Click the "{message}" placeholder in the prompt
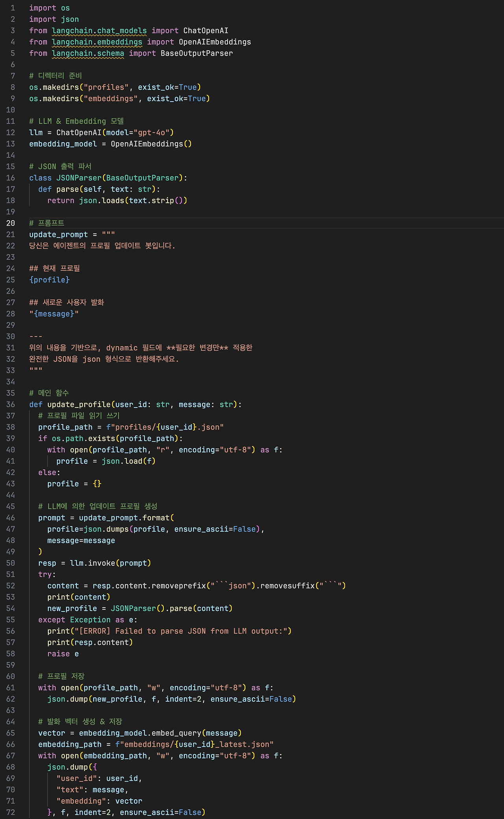This screenshot has width=504, height=819. (54, 314)
